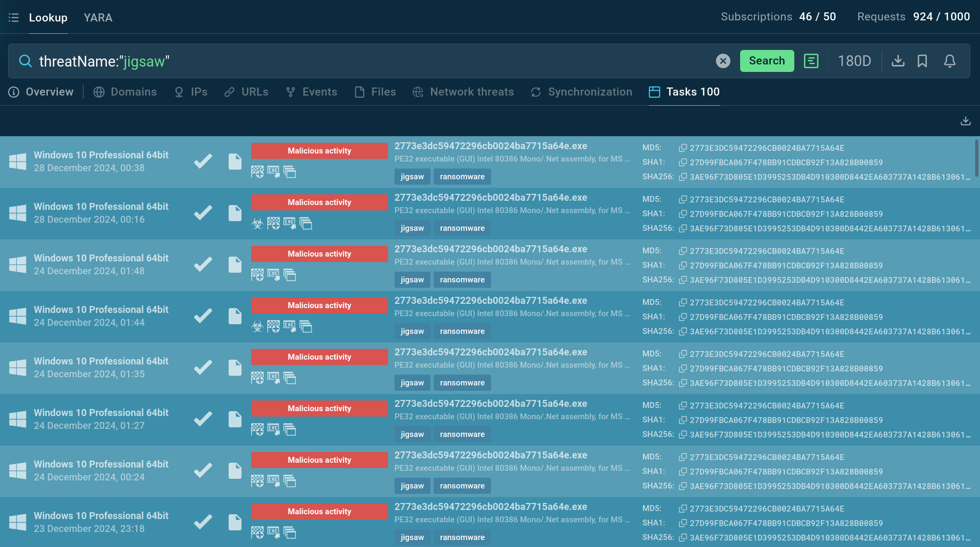Switch to the YARA tab
The image size is (980, 547).
pyautogui.click(x=98, y=18)
